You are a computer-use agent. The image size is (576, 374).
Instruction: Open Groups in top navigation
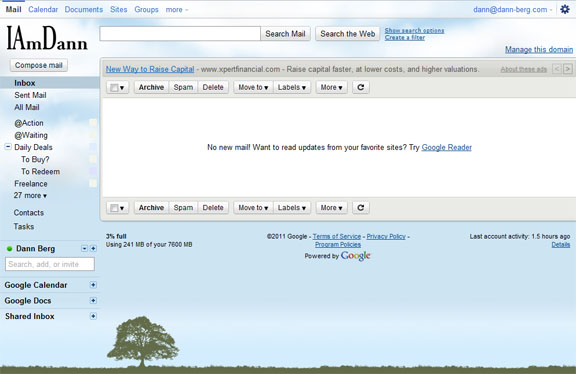click(x=146, y=10)
